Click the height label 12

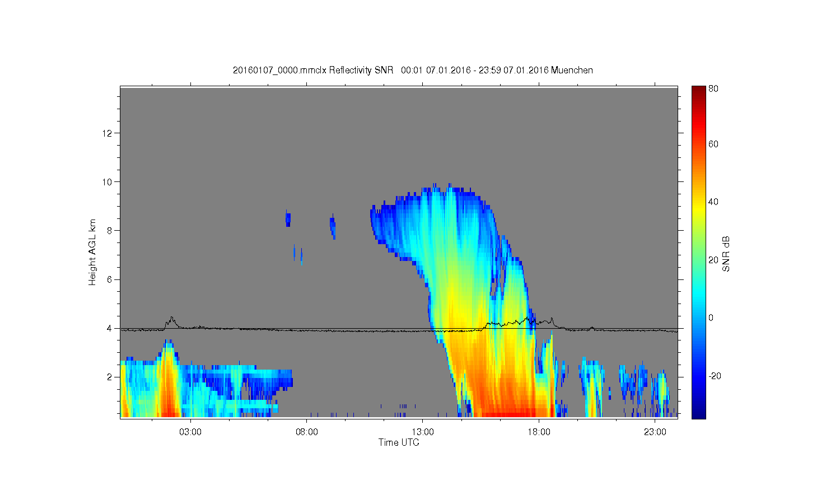[108, 133]
